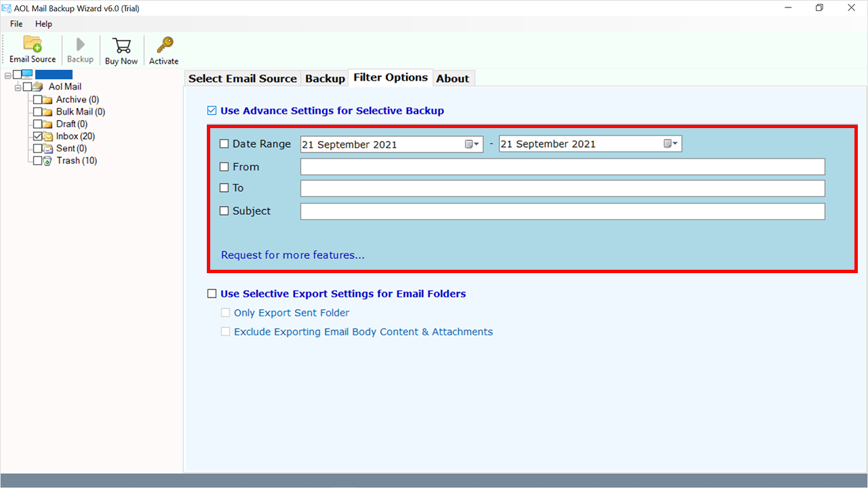Screen dimensions: 868x488
Task: Click the Bulk Mail folder icon
Action: pyautogui.click(x=47, y=112)
